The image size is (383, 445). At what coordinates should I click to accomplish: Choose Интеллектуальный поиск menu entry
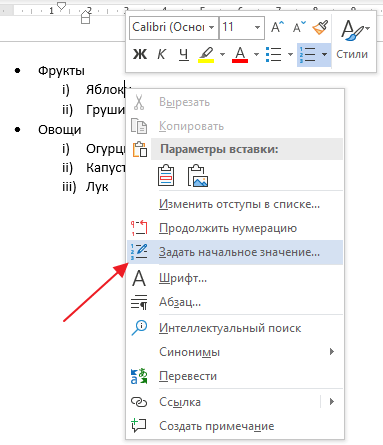235,328
